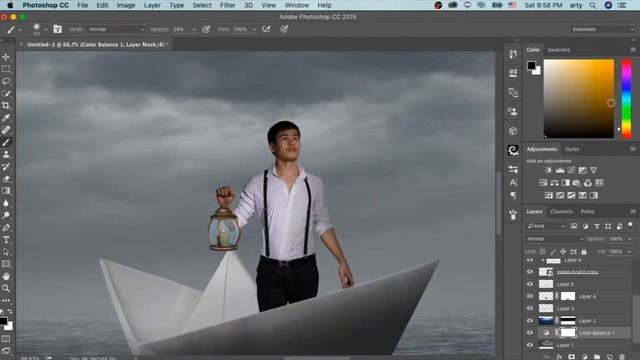Viewport: 640px width, 360px height.
Task: Click the foreground color swatch in Color panel
Action: click(531, 65)
